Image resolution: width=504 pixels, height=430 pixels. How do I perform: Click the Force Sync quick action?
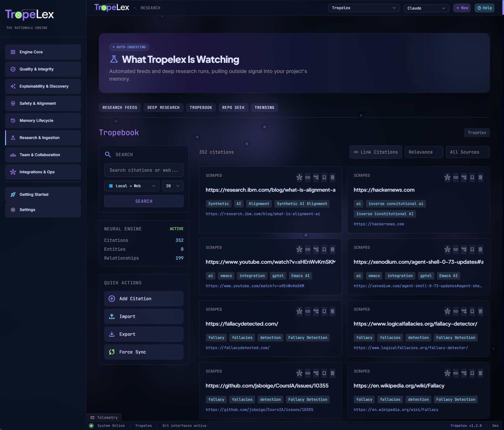click(144, 352)
